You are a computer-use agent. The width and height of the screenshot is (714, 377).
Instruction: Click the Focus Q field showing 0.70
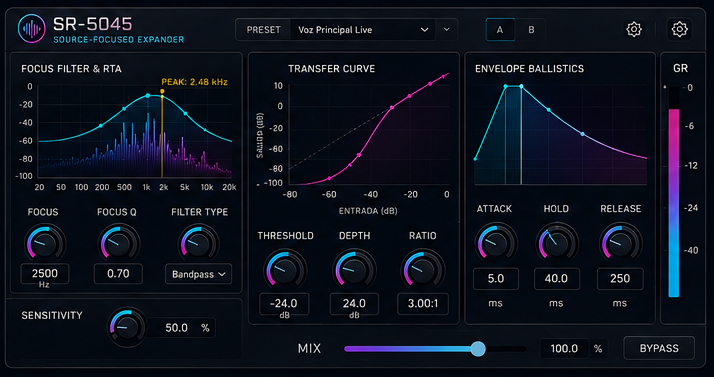(x=118, y=274)
